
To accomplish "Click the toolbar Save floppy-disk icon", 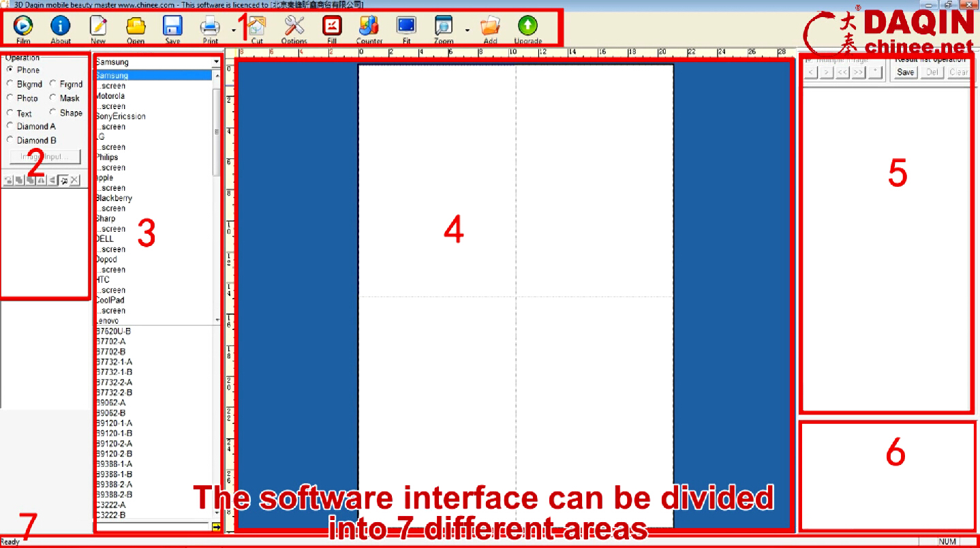I will click(x=172, y=27).
